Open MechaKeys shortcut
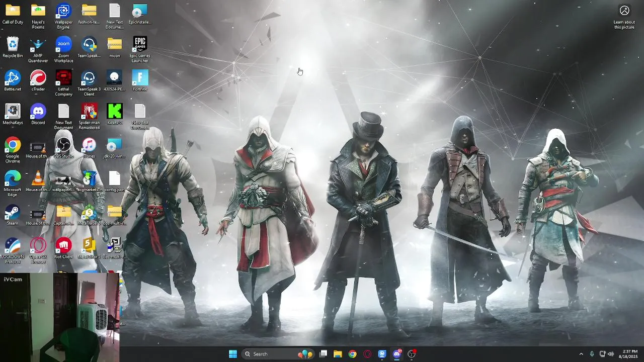Image resolution: width=644 pixels, height=362 pixels. (13, 115)
